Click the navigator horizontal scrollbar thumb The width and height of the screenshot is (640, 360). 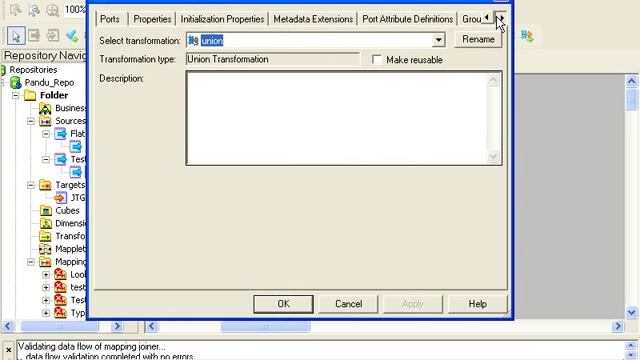click(60, 326)
